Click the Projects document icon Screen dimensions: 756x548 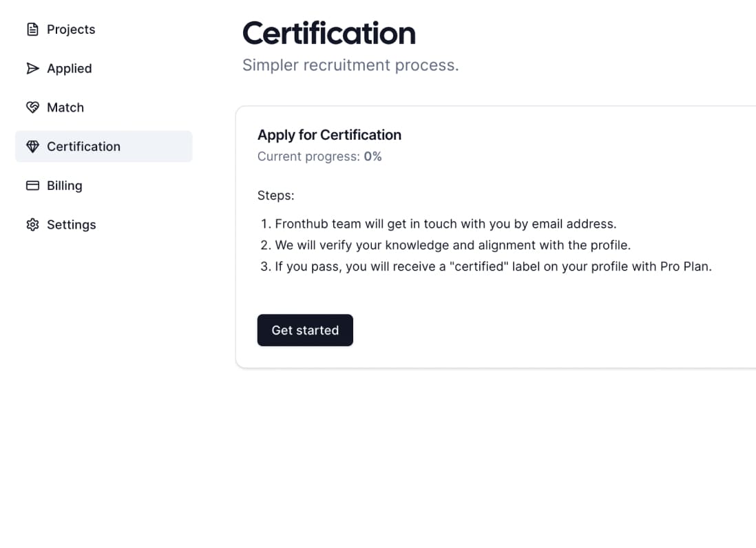pyautogui.click(x=32, y=30)
